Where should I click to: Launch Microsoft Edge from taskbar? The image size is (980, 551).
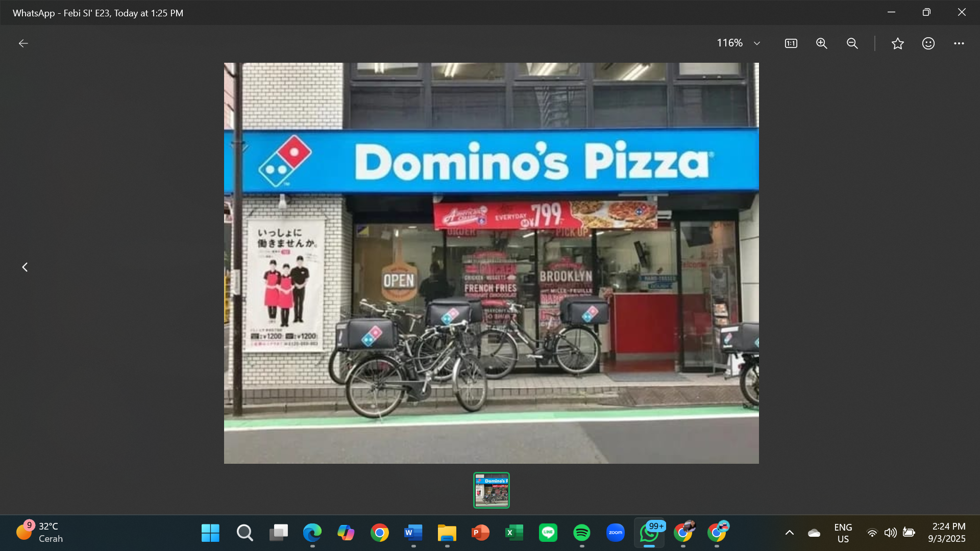(x=312, y=533)
